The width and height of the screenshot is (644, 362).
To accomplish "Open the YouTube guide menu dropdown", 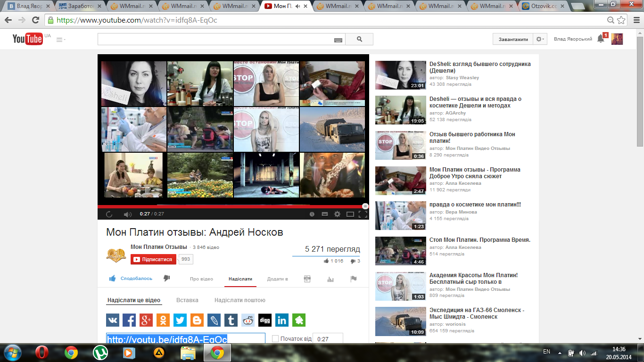I will coord(61,40).
